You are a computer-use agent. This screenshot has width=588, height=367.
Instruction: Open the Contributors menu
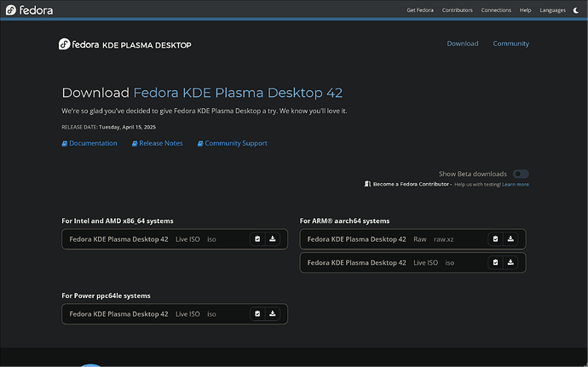[457, 10]
